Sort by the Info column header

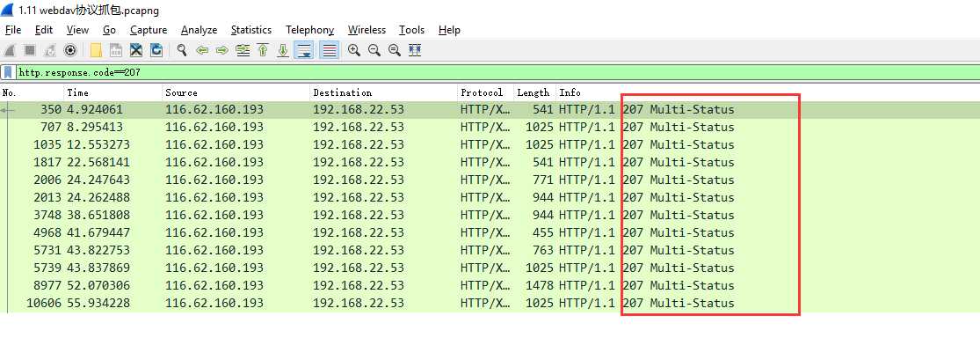pos(768,92)
